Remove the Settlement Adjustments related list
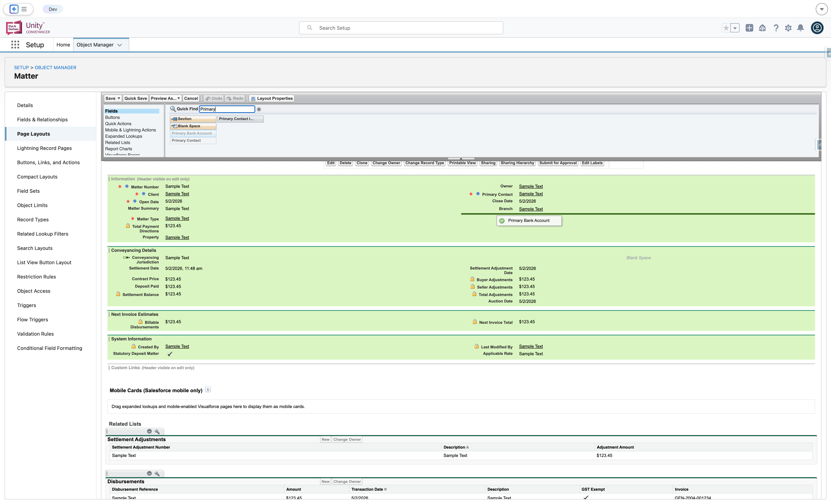This screenshot has height=504, width=831. pyautogui.click(x=149, y=431)
